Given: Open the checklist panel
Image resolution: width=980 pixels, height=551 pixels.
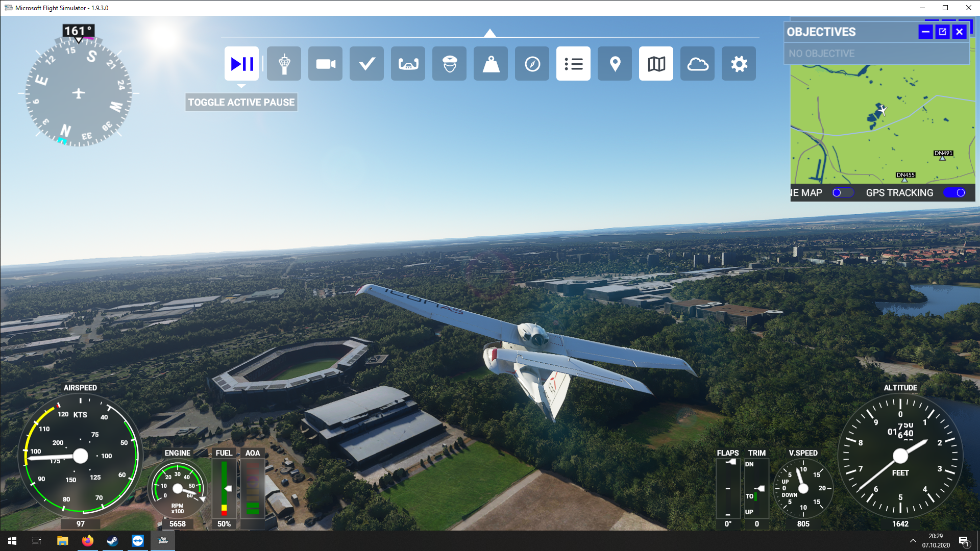Looking at the screenshot, I should click(x=367, y=64).
